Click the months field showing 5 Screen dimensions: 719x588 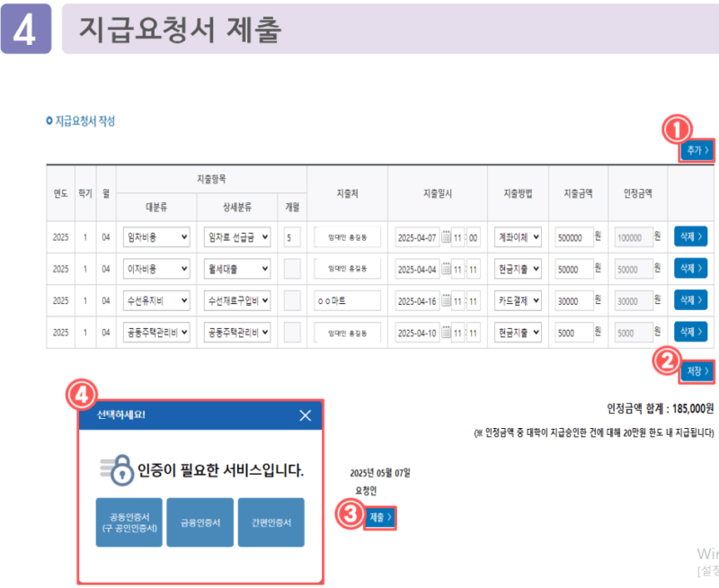[x=292, y=237]
